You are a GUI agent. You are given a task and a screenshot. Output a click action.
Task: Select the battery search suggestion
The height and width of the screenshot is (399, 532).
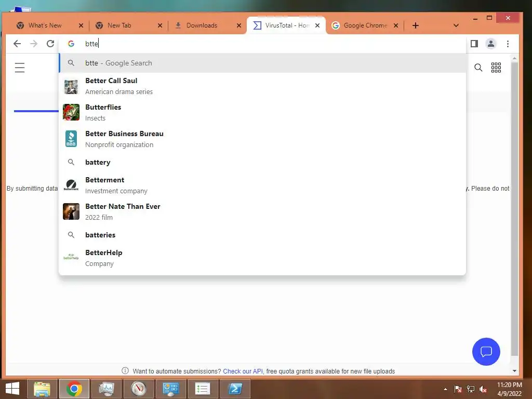pyautogui.click(x=262, y=162)
